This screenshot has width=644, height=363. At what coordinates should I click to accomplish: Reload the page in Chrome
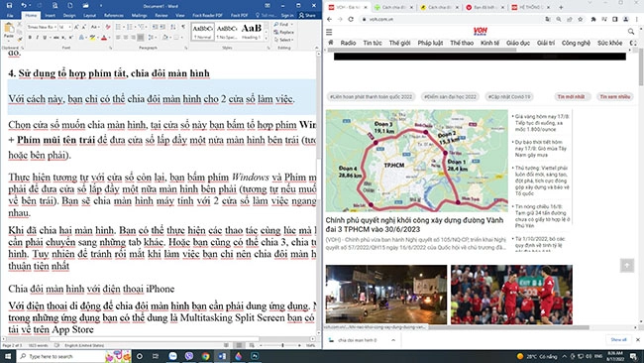(x=351, y=19)
